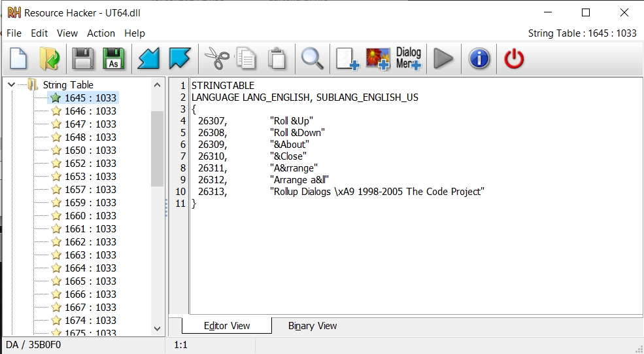Select tree item 1664 : 1033
Viewport: 644px width, 354px height.
tap(90, 268)
